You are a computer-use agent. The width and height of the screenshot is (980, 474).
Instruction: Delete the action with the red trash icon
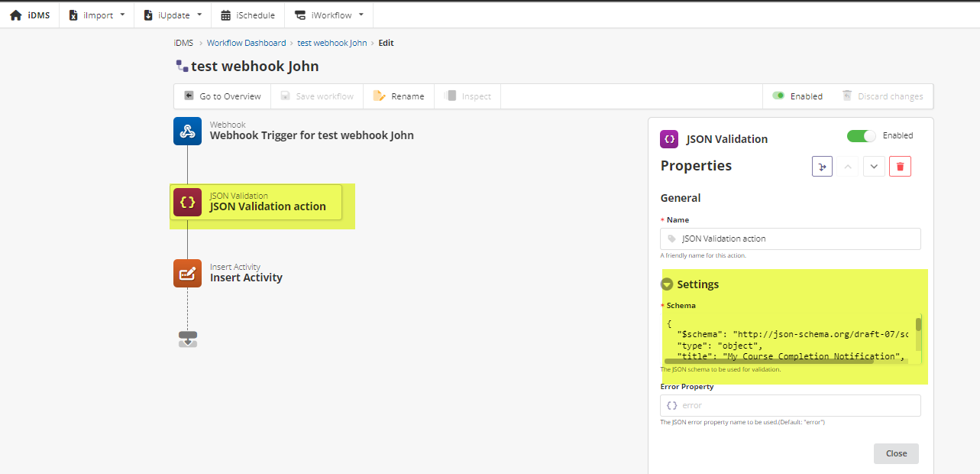(900, 167)
